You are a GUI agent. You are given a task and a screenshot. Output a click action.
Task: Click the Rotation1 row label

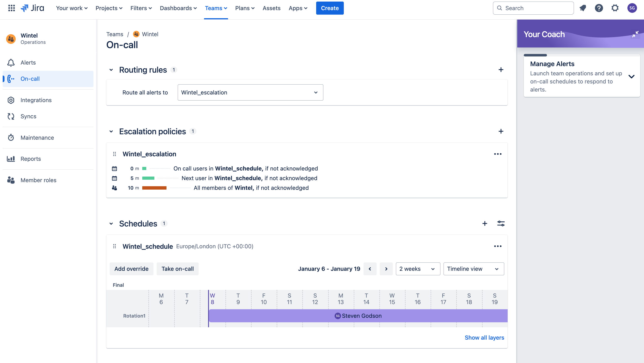coord(134,316)
